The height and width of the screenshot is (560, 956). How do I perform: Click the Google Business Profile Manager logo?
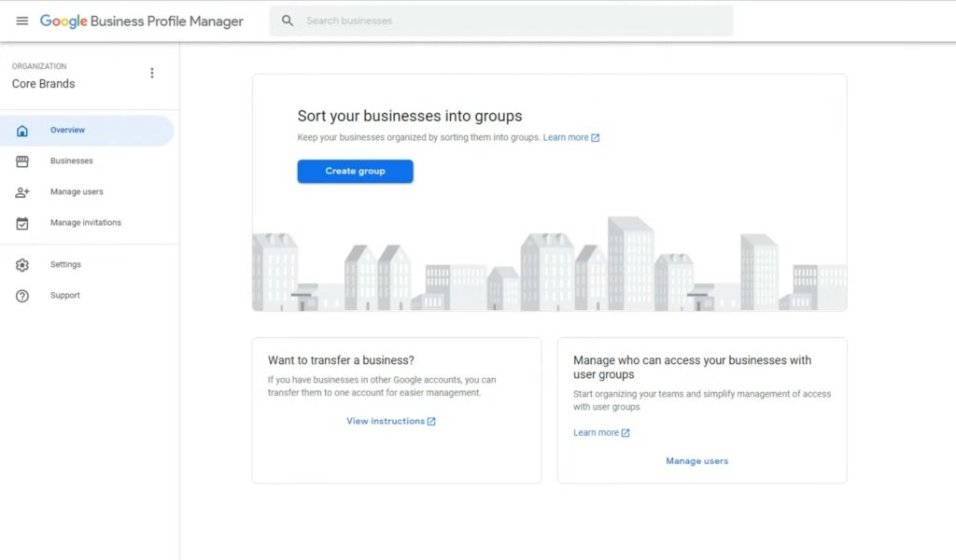[x=142, y=21]
